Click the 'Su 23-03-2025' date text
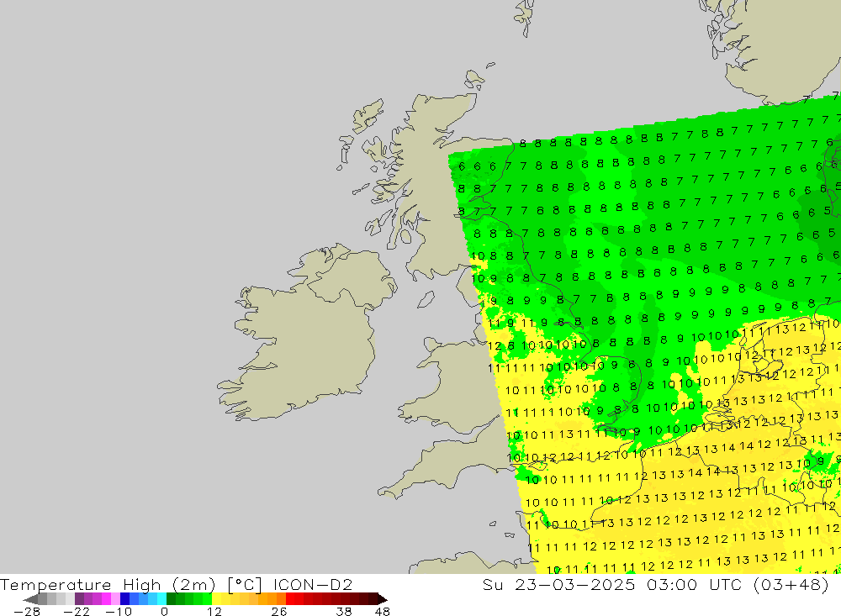This screenshot has height=616, width=841. pyautogui.click(x=558, y=584)
